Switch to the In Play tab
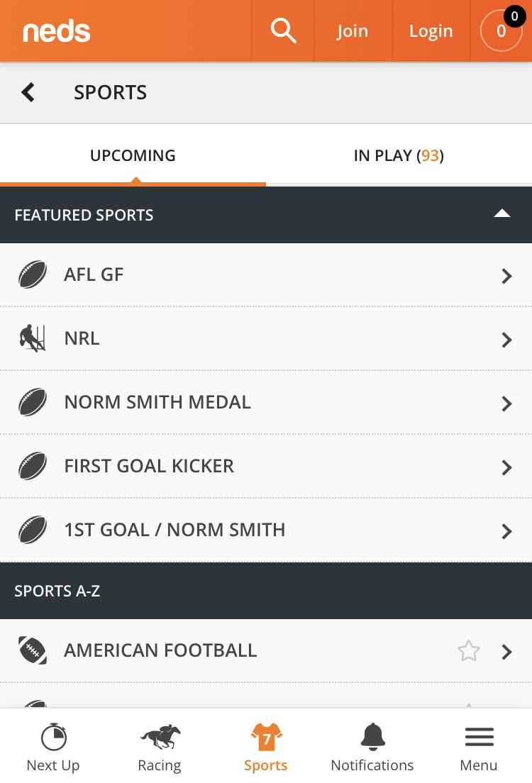532x783 pixels. pyautogui.click(x=399, y=155)
